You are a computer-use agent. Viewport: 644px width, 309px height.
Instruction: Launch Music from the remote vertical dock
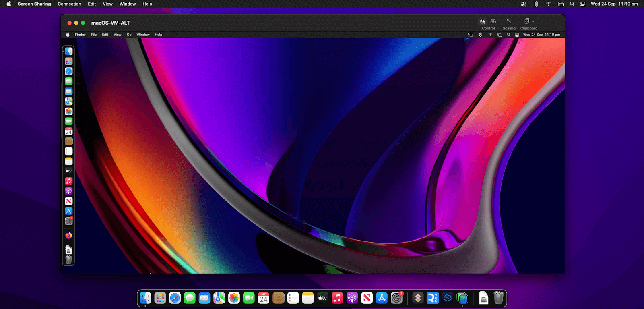69,181
